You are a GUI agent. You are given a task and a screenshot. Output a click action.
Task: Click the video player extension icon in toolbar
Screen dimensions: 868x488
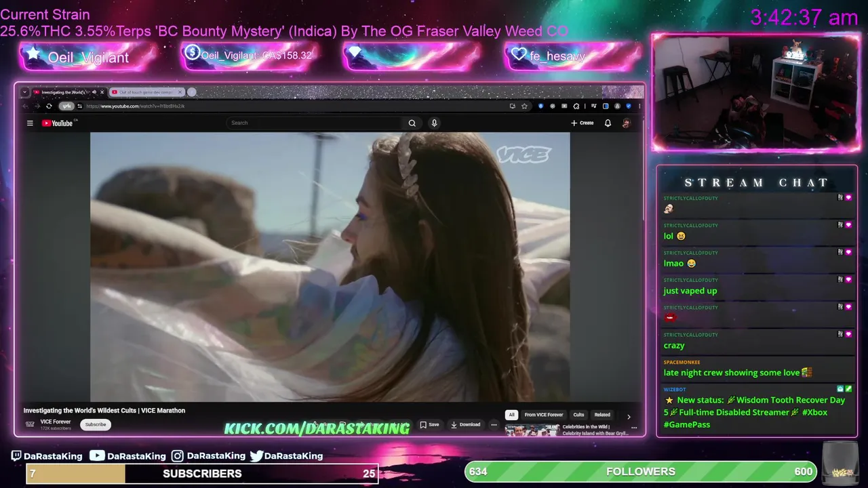(564, 106)
